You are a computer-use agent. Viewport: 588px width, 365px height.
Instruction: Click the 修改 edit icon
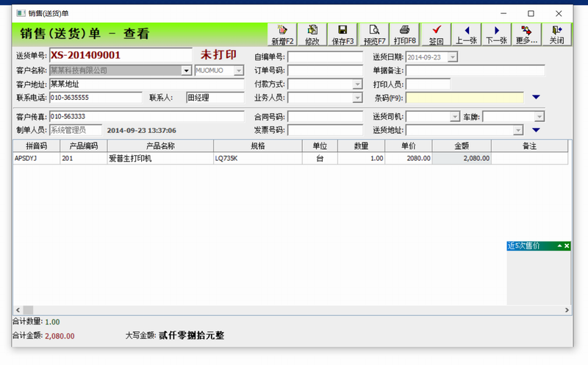[x=312, y=35]
